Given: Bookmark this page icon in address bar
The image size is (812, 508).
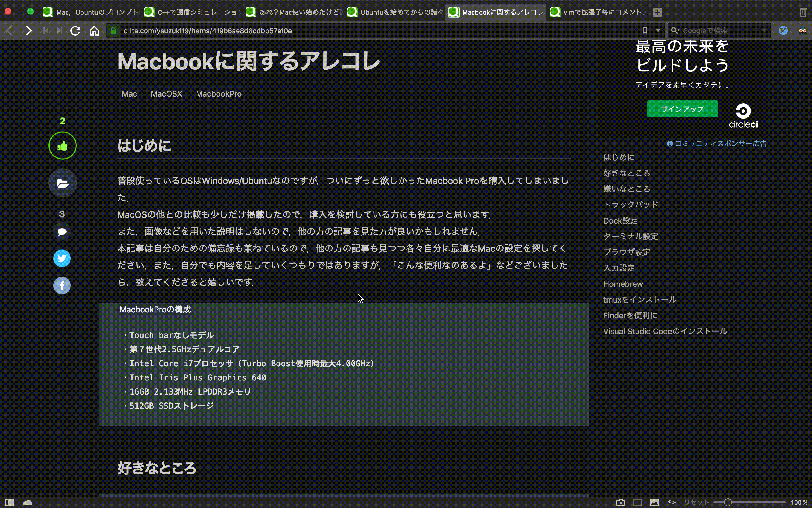Looking at the screenshot, I should pyautogui.click(x=645, y=30).
